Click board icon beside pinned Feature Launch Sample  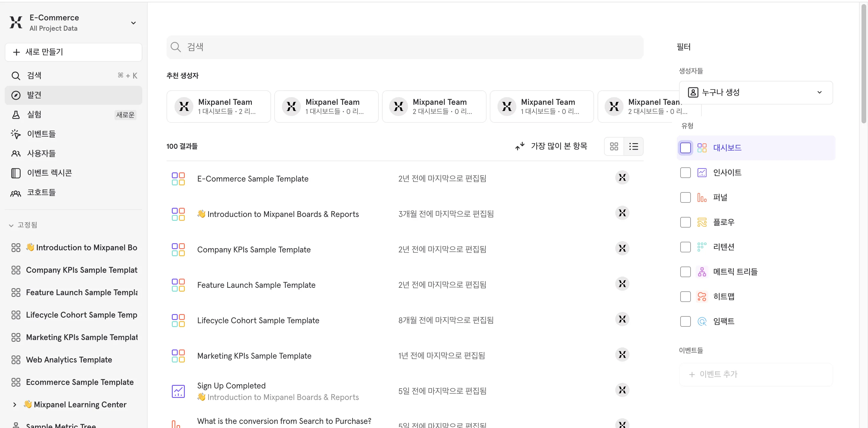tap(16, 293)
